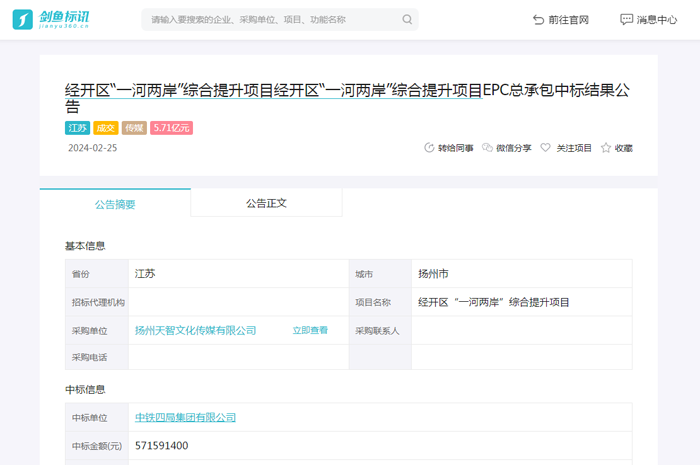This screenshot has width=700, height=465.
Task: Click the 微信分享 WeChat icon
Action: click(487, 148)
